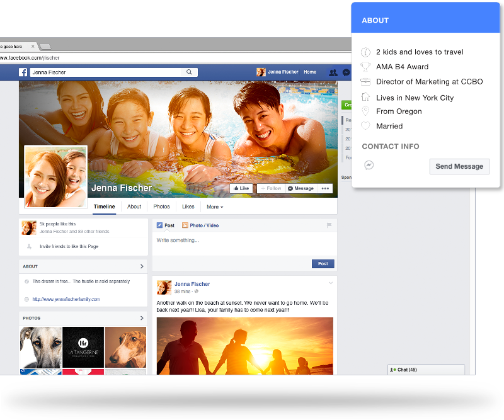Click the post author avatar thumbnail
Viewport: 504px width, 420px height.
(164, 287)
